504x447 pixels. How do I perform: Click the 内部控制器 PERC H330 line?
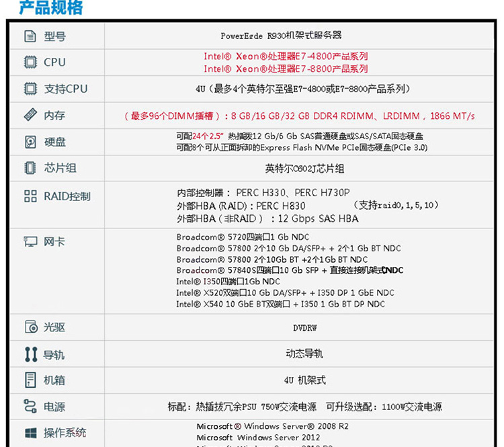point(263,193)
